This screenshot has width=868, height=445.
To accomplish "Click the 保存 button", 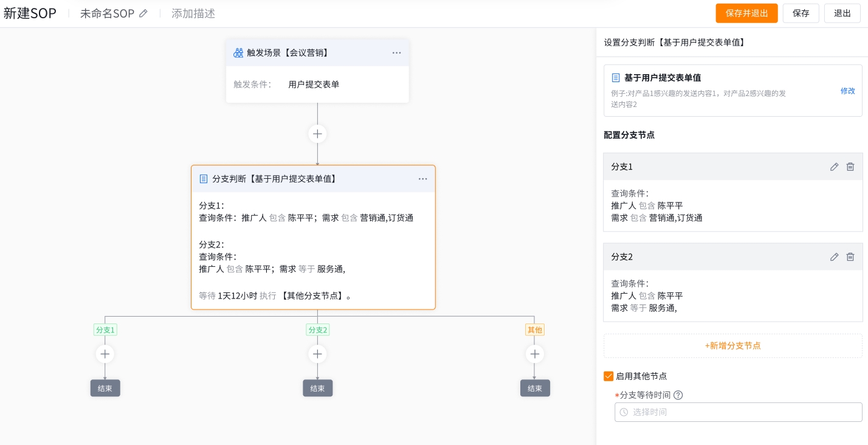I will 801,13.
